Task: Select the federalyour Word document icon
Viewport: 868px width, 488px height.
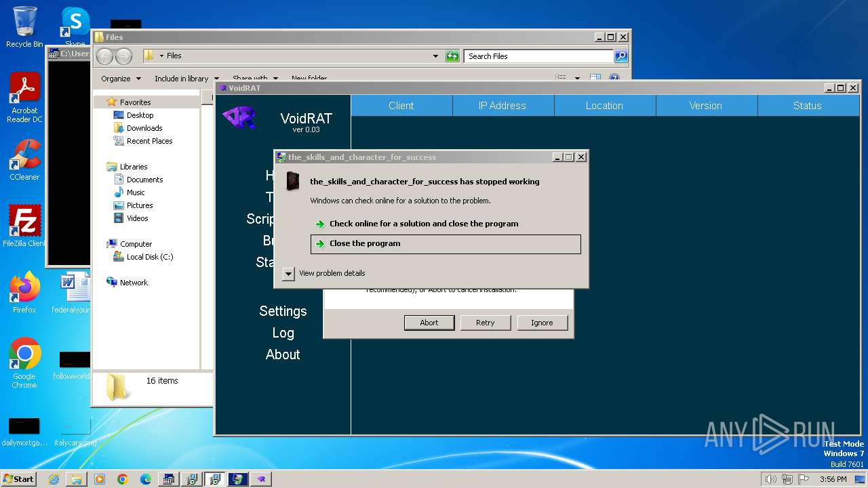Action: (71, 293)
